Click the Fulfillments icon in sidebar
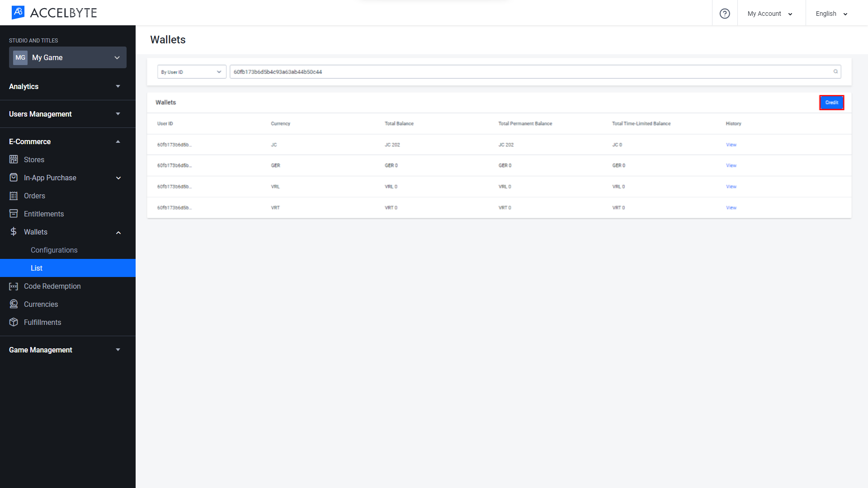 [13, 322]
